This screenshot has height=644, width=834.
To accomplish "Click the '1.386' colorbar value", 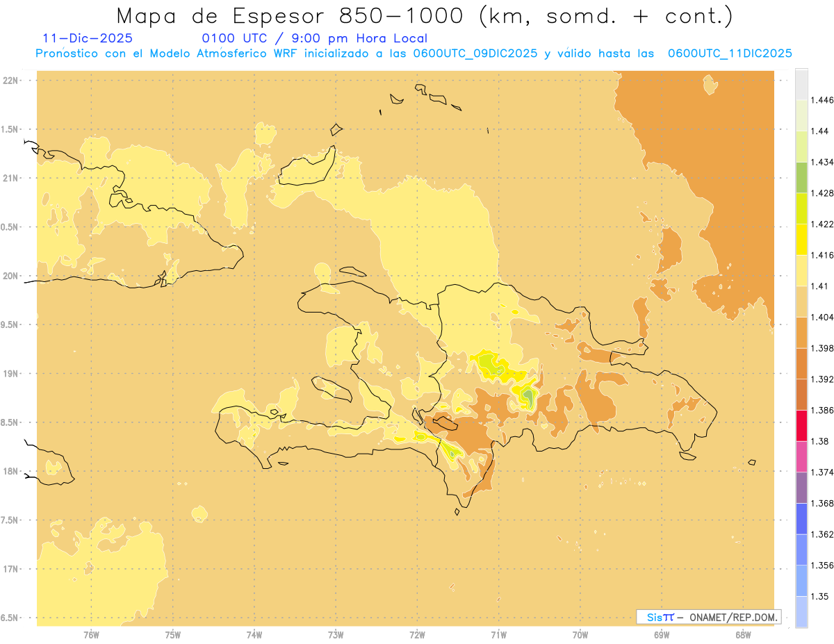I will coord(824,410).
